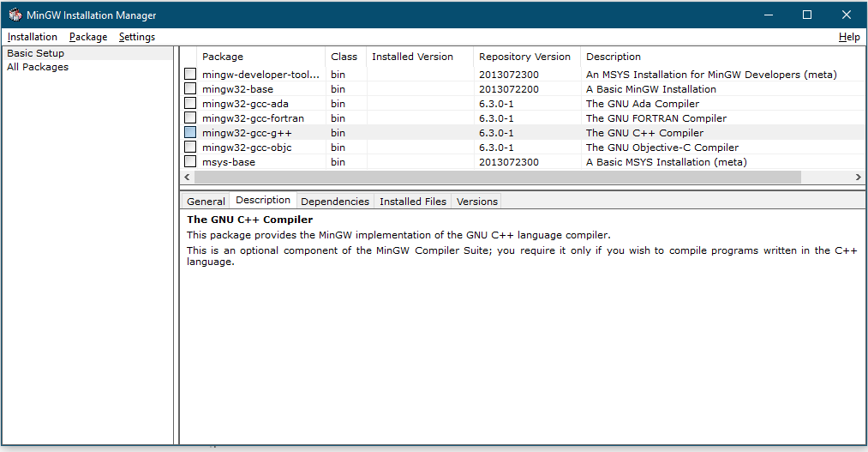Click 'An MSYS Installation for MinGW Developers' cell

click(x=711, y=75)
